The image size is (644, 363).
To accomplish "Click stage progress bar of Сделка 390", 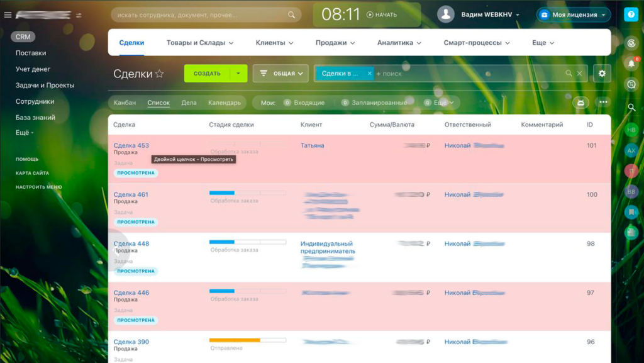I will 247,340.
